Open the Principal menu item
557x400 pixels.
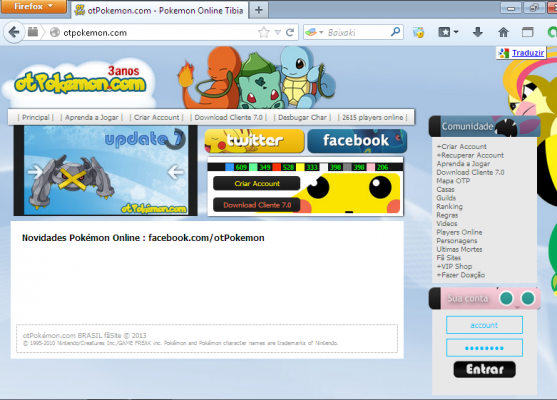tap(36, 117)
